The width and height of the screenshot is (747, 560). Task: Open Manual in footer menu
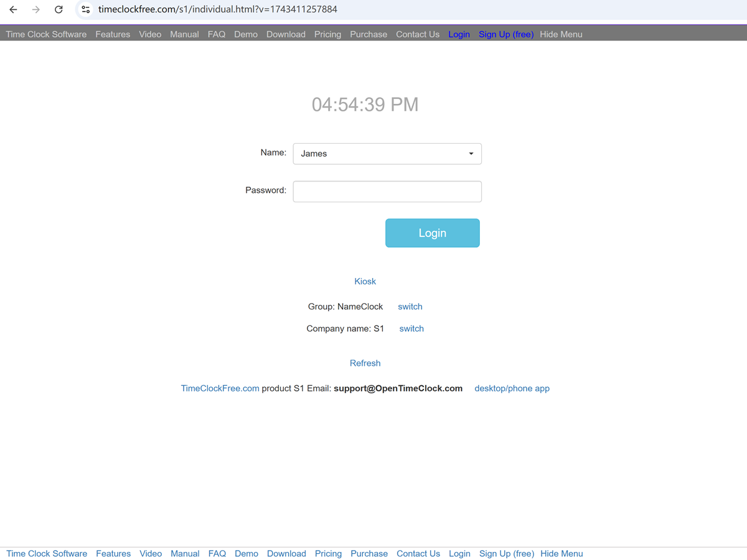pyautogui.click(x=186, y=554)
